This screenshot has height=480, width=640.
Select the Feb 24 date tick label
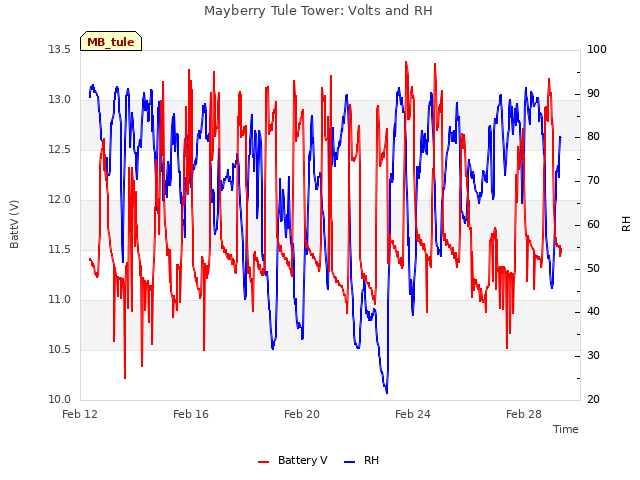413,414
